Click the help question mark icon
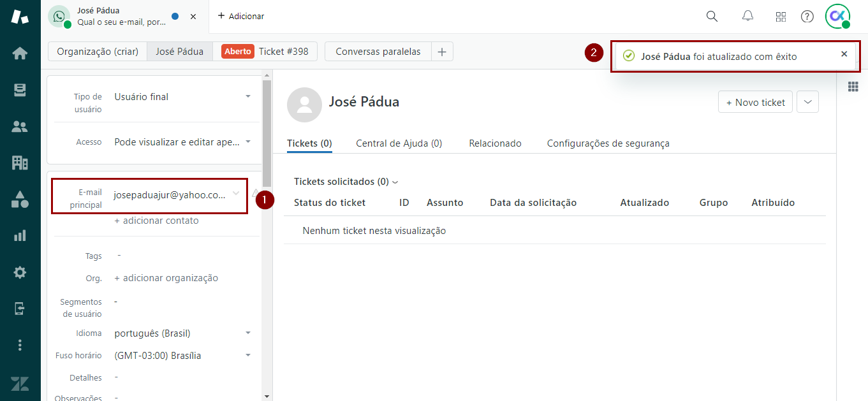 807,17
